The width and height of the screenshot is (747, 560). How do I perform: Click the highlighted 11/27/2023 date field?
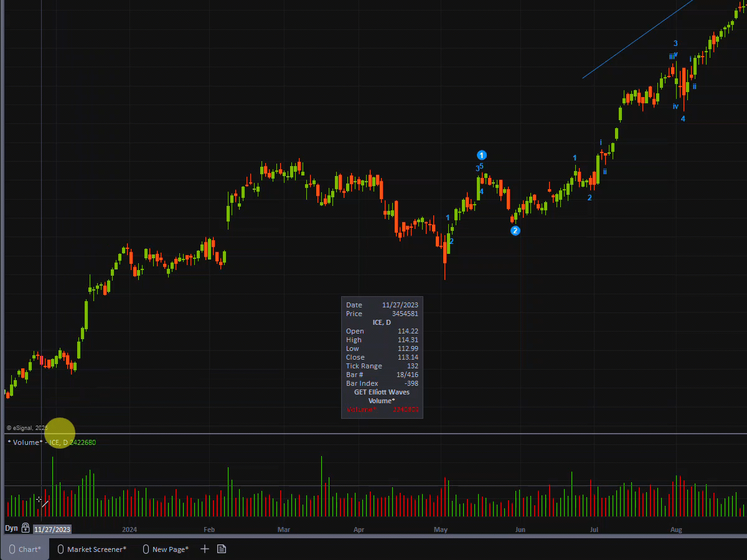click(x=52, y=530)
